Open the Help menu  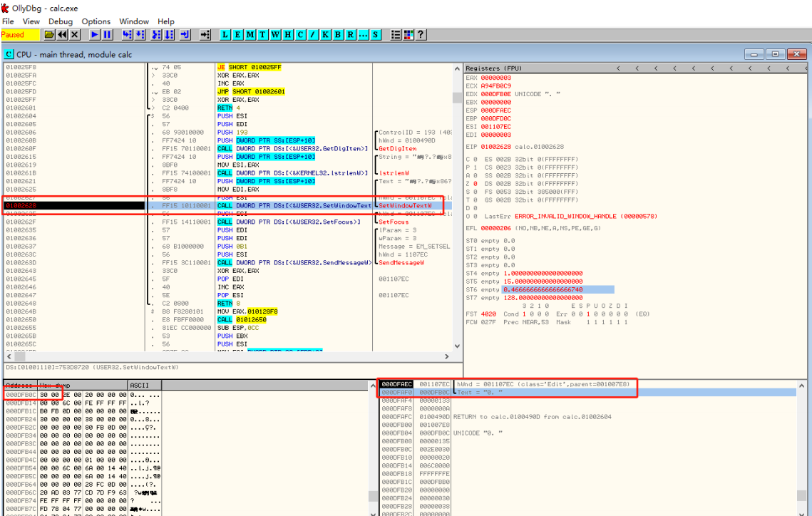coord(165,21)
